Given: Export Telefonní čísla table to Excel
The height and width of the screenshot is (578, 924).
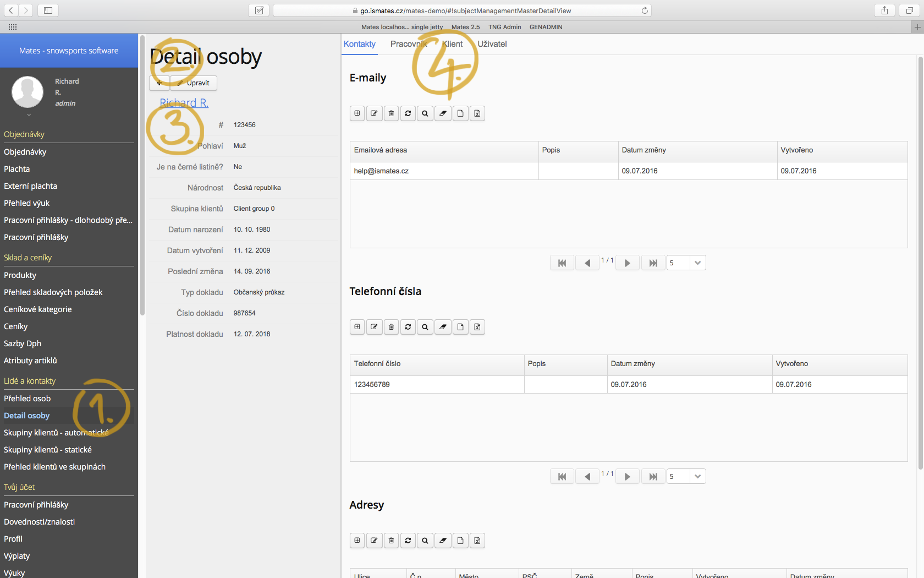Looking at the screenshot, I should (477, 327).
